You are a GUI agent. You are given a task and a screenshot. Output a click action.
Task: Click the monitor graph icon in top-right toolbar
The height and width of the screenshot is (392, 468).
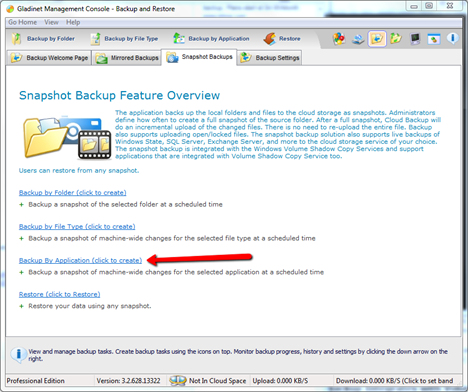pyautogui.click(x=415, y=39)
